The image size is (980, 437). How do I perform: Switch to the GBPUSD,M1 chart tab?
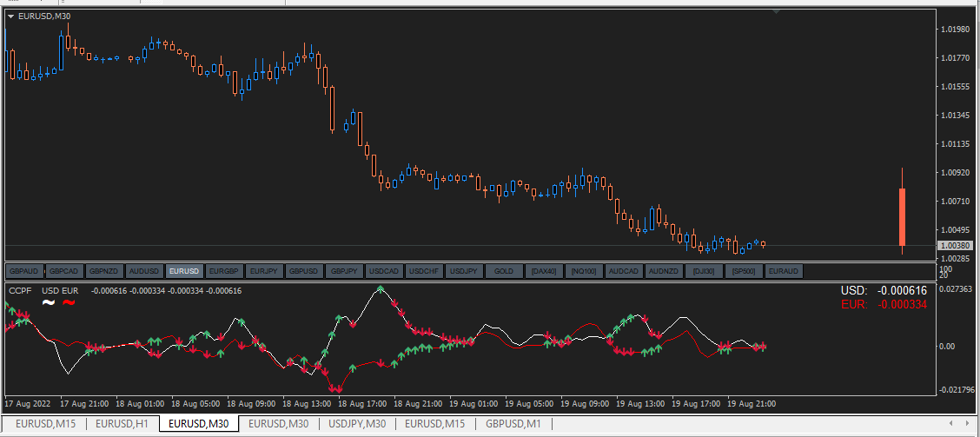pos(513,424)
